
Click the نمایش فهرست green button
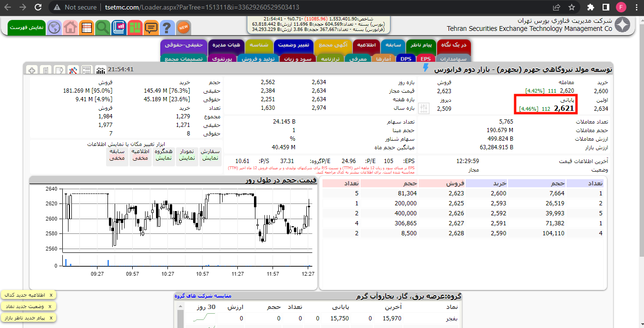click(x=26, y=27)
